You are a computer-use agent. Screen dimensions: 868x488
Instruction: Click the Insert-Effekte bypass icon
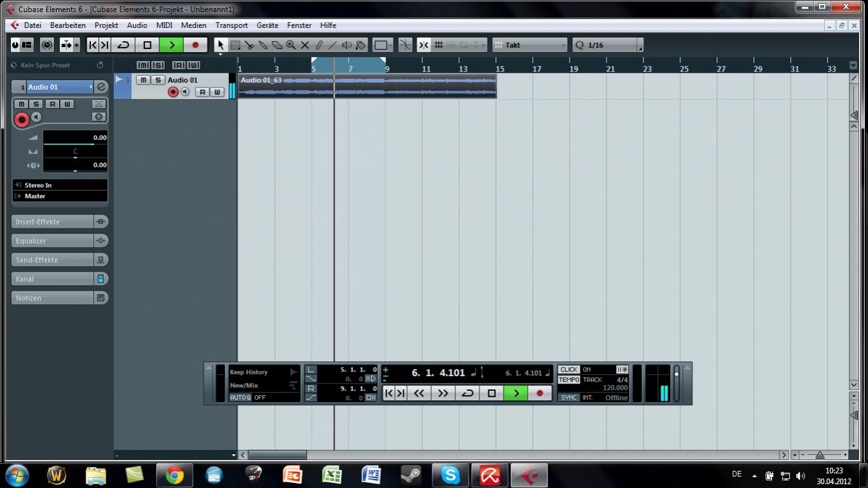pos(100,221)
